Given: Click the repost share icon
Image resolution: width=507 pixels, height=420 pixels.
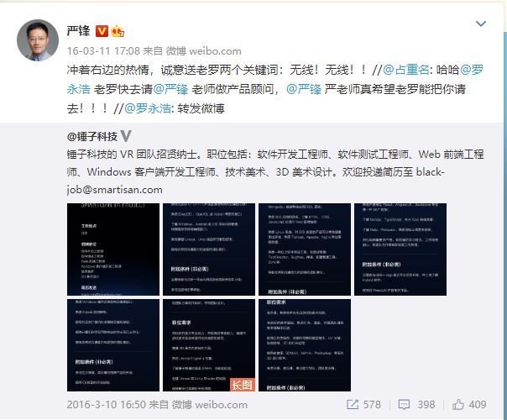Looking at the screenshot, I should [x=352, y=405].
